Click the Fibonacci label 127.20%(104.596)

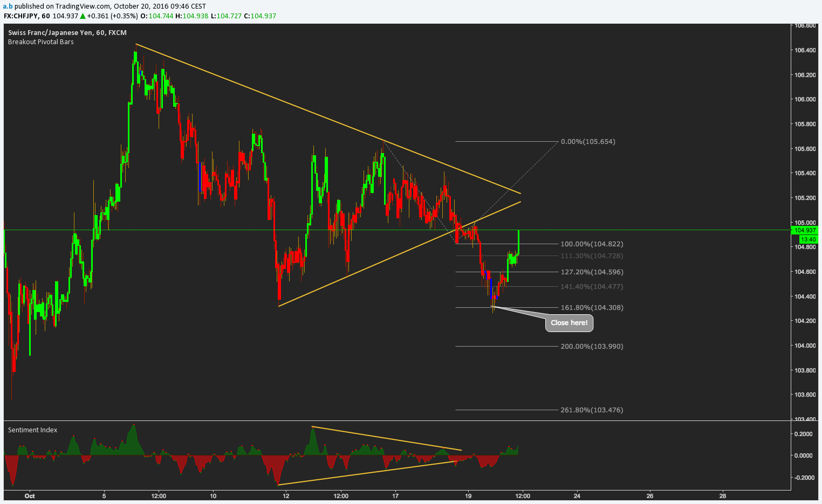click(x=592, y=272)
